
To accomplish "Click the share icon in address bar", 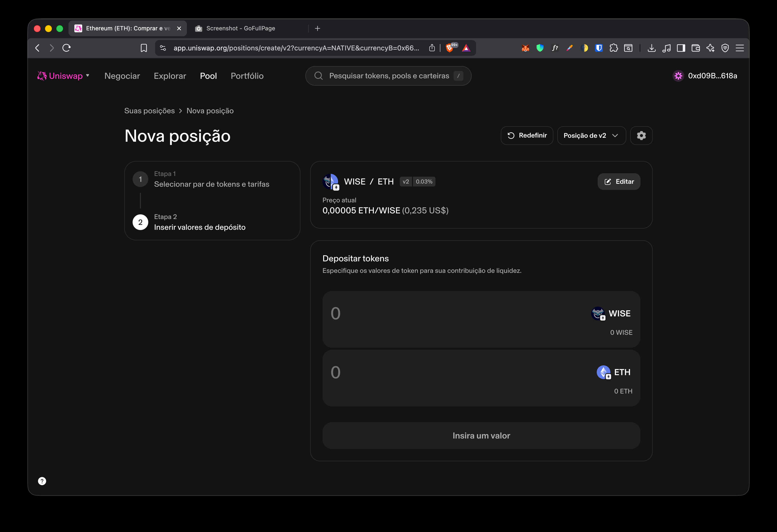I will point(432,48).
